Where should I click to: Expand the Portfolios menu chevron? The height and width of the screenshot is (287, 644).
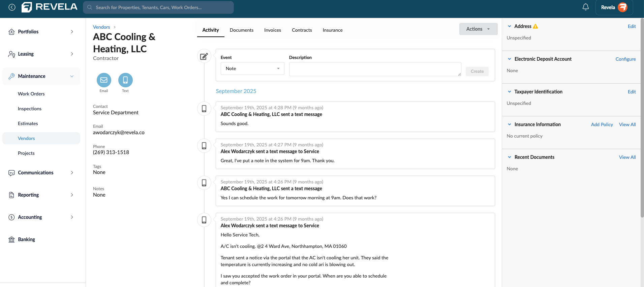tap(72, 32)
